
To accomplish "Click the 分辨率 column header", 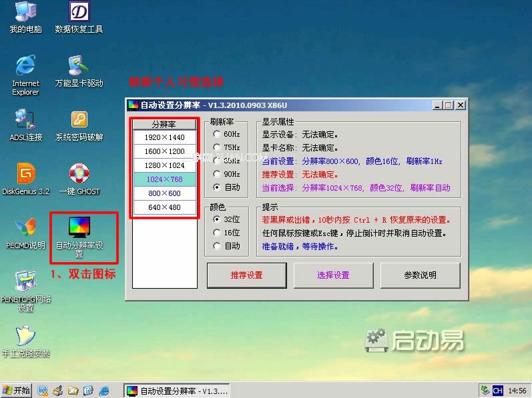I will [x=165, y=125].
